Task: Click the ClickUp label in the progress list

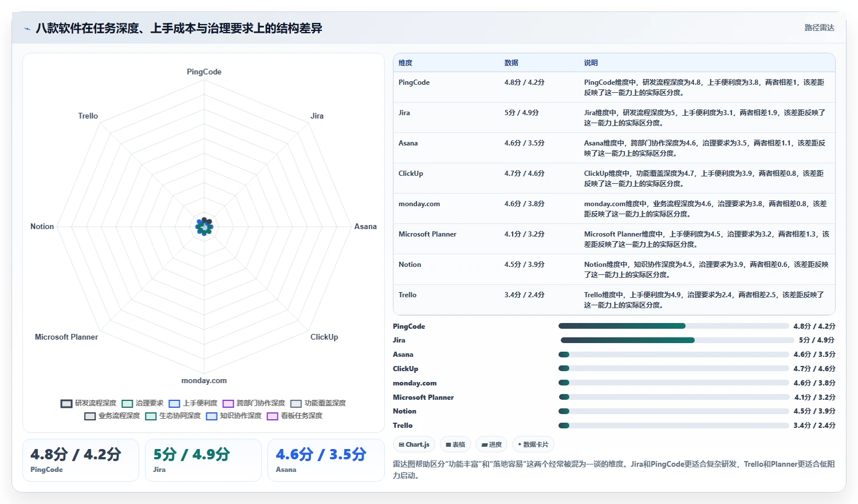Action: [x=406, y=369]
